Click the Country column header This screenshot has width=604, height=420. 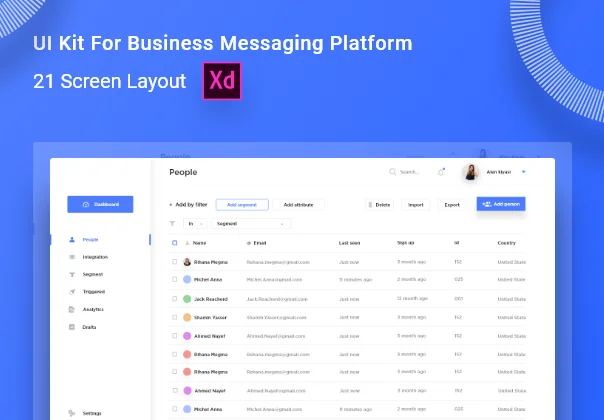(x=507, y=243)
